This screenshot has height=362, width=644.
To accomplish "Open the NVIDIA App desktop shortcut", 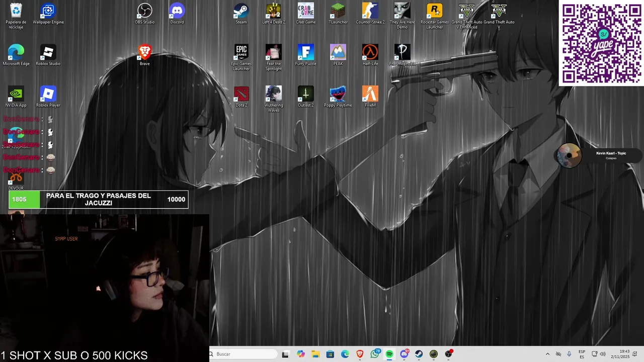I will click(x=16, y=97).
